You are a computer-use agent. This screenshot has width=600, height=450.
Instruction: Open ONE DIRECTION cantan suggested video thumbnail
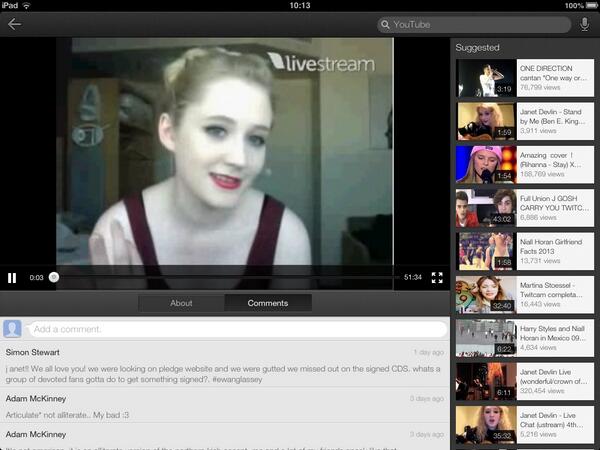click(486, 78)
